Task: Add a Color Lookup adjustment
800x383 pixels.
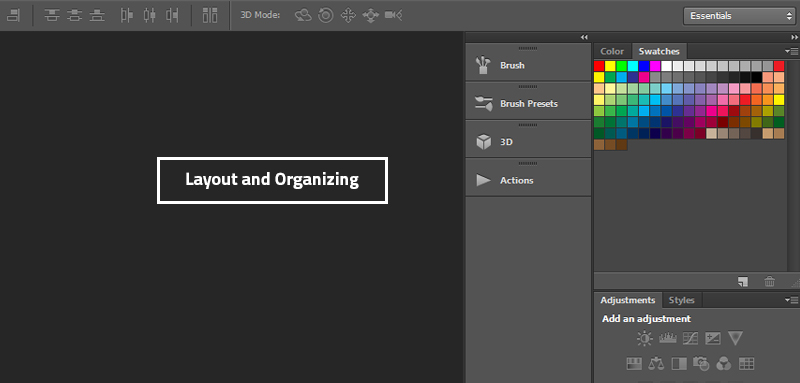Action: pyautogui.click(x=746, y=364)
